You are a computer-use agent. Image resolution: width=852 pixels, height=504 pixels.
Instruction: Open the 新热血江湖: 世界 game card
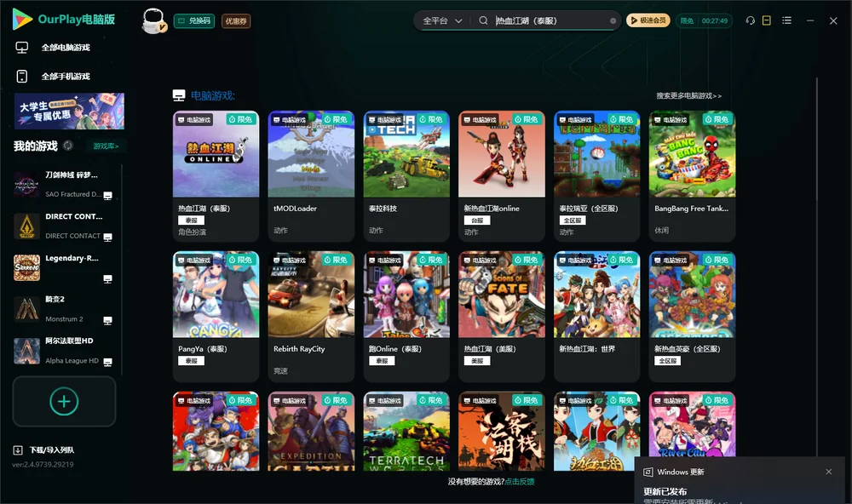tap(596, 317)
